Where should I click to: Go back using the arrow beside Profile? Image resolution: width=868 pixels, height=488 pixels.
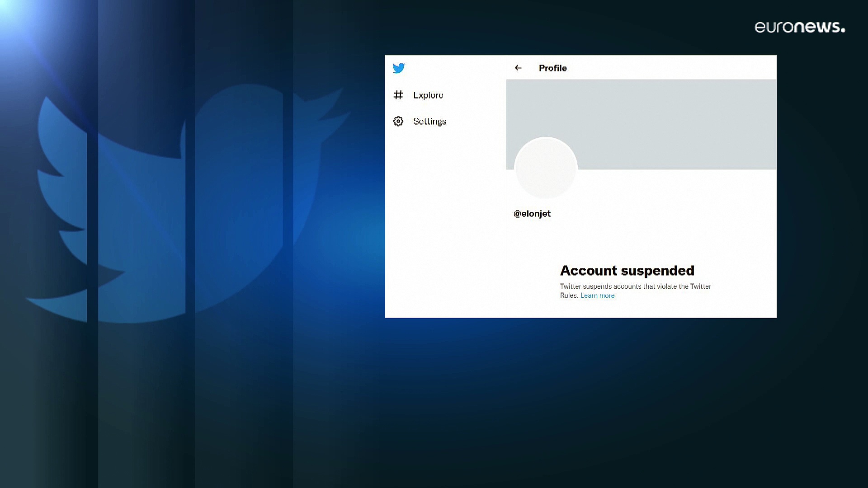518,68
